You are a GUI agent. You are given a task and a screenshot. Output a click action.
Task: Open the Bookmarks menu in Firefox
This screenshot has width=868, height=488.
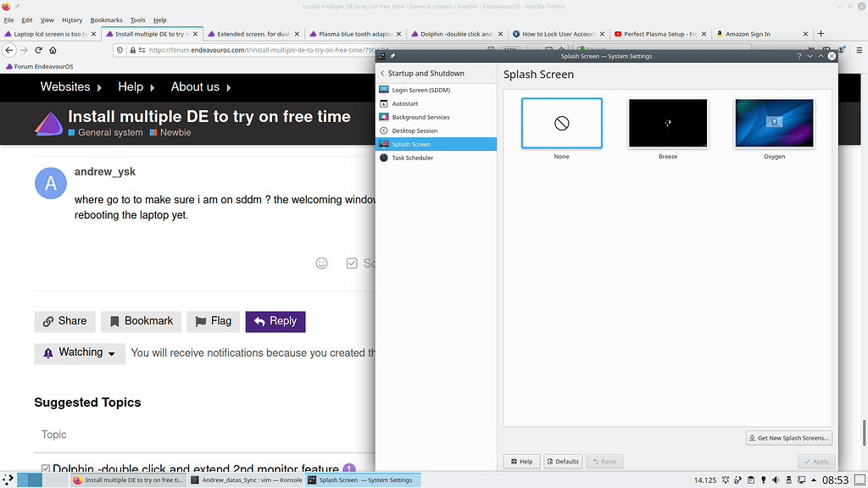pos(106,19)
